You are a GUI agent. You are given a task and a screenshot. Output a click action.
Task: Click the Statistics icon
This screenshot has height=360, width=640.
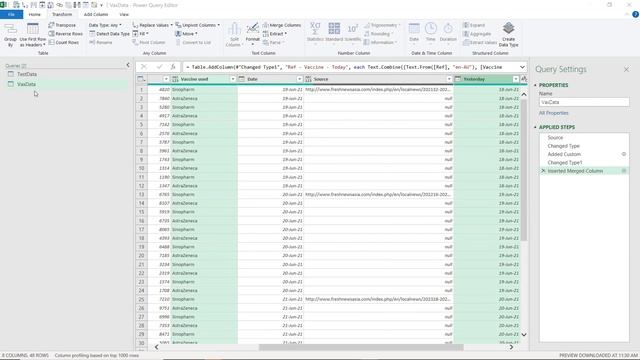[x=315, y=29]
